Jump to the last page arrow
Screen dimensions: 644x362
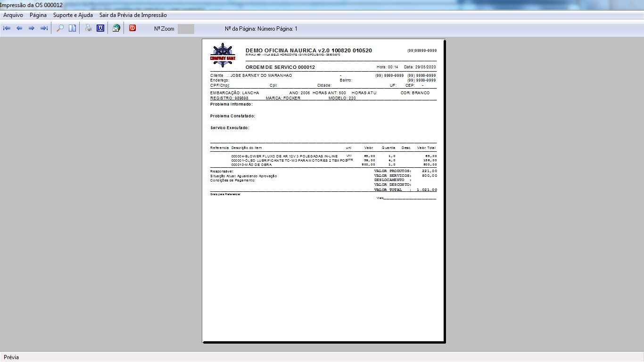[44, 28]
